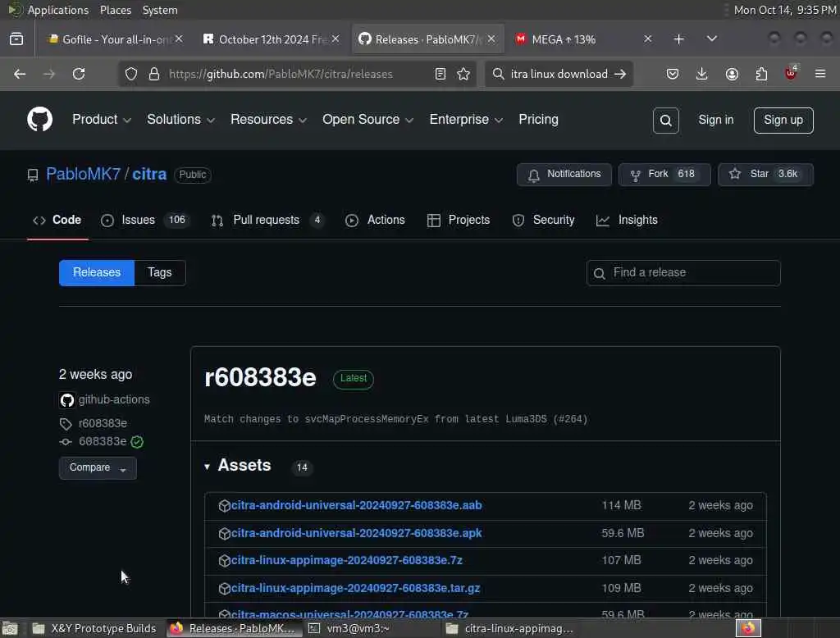
Task: Open the Insights tab
Action: 627,220
